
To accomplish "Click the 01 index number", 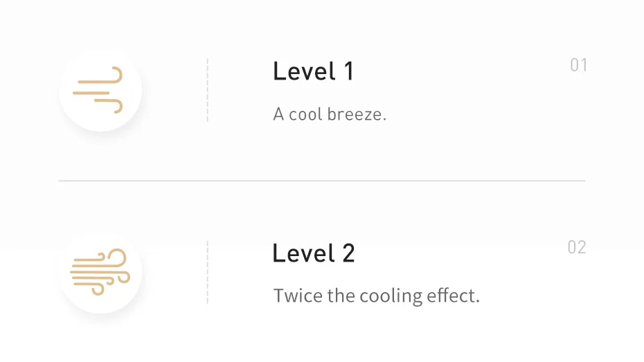I will pyautogui.click(x=578, y=66).
